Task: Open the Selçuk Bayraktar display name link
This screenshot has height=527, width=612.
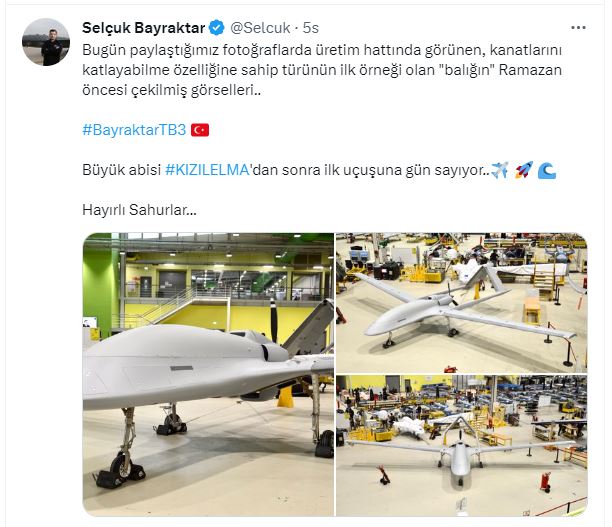Action: [143, 28]
